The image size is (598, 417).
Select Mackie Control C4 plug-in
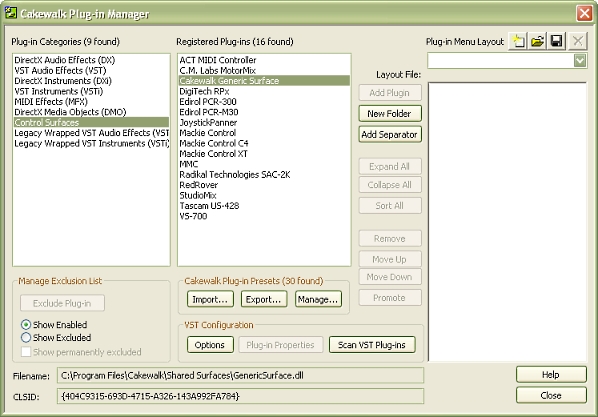[264, 143]
